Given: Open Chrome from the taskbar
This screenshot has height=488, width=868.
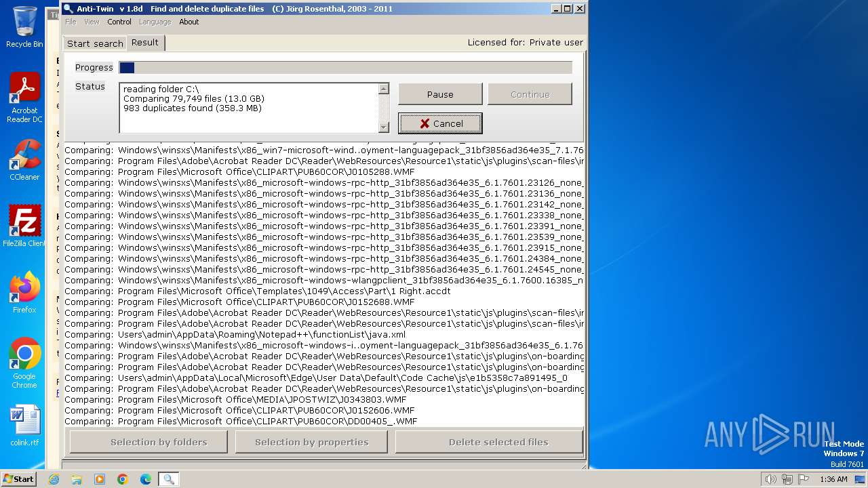Looking at the screenshot, I should [x=123, y=479].
